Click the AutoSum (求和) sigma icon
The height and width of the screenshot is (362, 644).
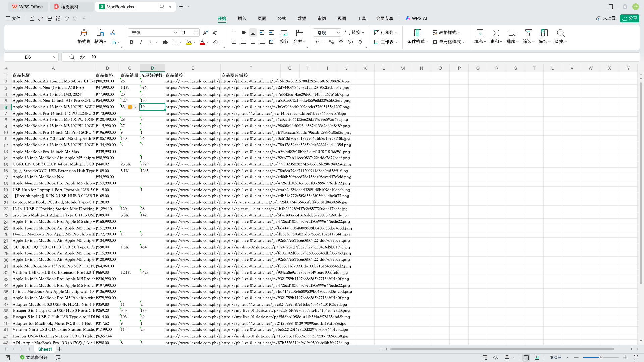(496, 33)
